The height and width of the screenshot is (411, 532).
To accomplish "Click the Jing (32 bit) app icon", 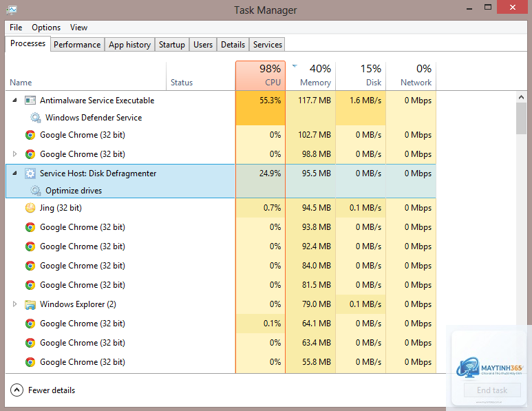I will [x=30, y=208].
